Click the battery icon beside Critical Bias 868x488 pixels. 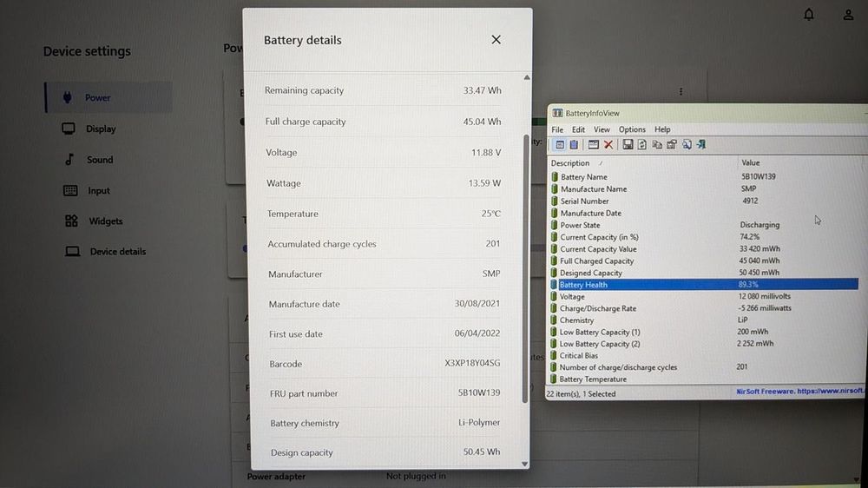point(554,355)
